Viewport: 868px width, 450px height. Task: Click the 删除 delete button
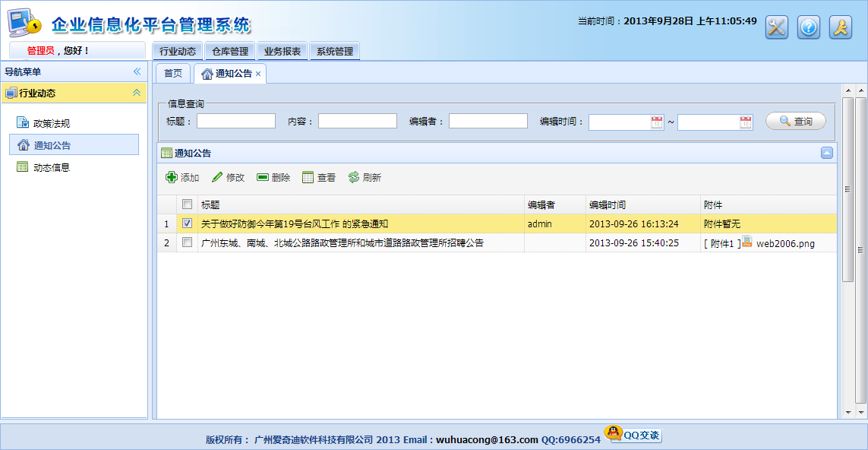tap(273, 177)
